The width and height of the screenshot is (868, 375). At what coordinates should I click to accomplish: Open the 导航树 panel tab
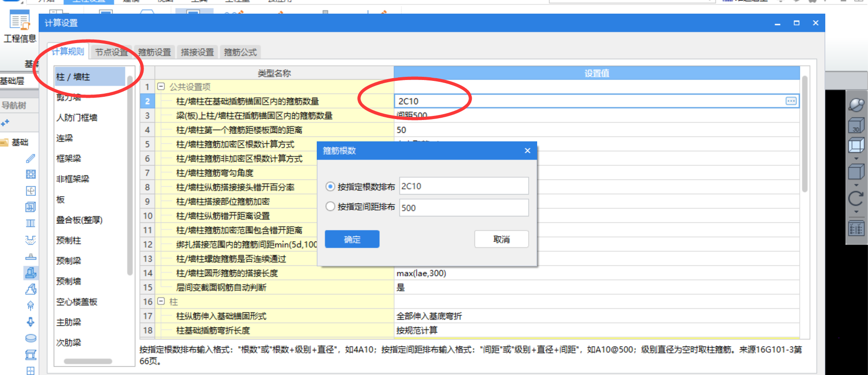point(14,105)
